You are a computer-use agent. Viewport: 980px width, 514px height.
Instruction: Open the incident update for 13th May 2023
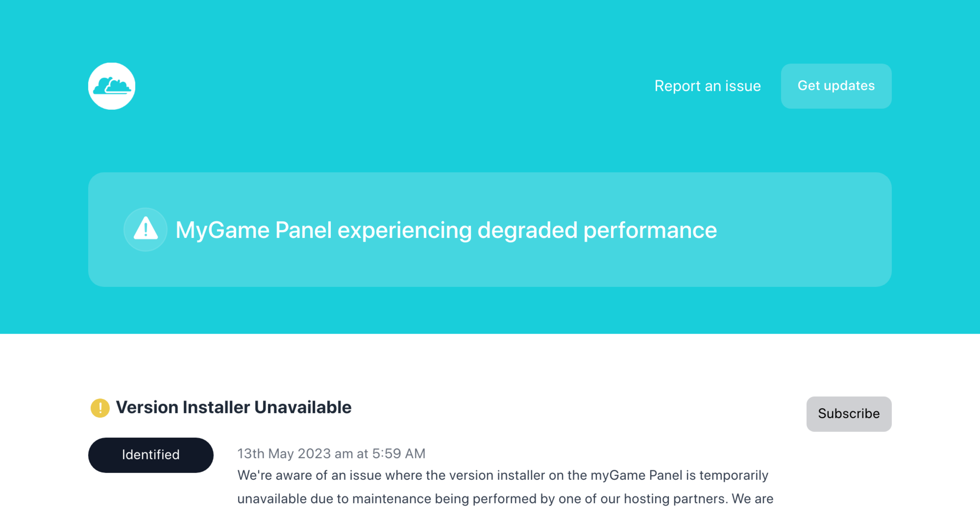point(331,453)
